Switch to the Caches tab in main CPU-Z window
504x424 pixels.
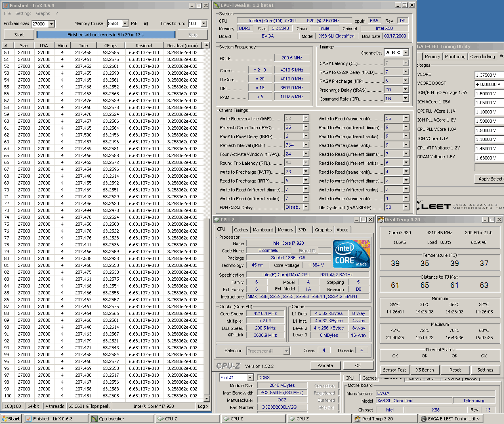(x=241, y=230)
